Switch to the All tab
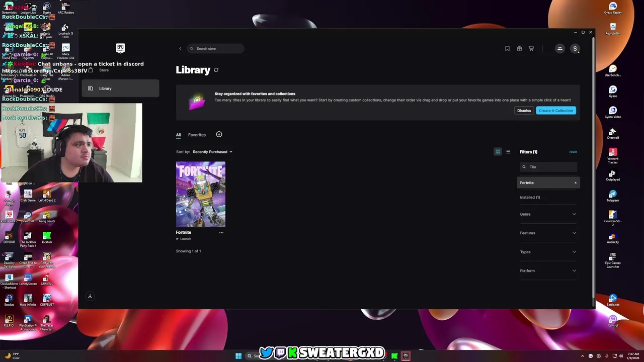Viewport: 644px width, 362px height. coord(178,135)
